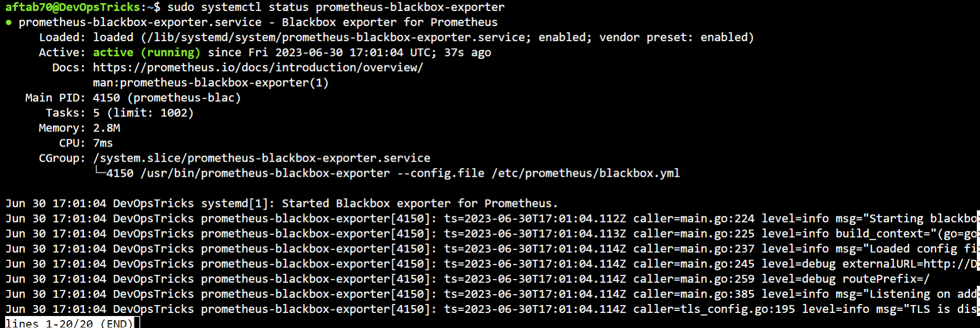The height and width of the screenshot is (328, 980).
Task: Click the 'lines 1-20/20 (END)' pager status
Action: [x=69, y=323]
